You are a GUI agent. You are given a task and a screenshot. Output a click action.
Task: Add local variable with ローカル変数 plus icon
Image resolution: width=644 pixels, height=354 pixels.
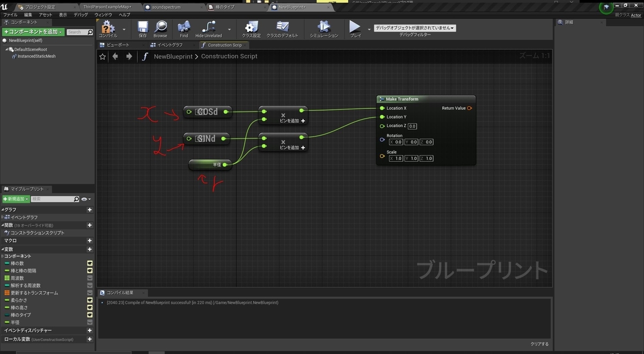(x=90, y=340)
